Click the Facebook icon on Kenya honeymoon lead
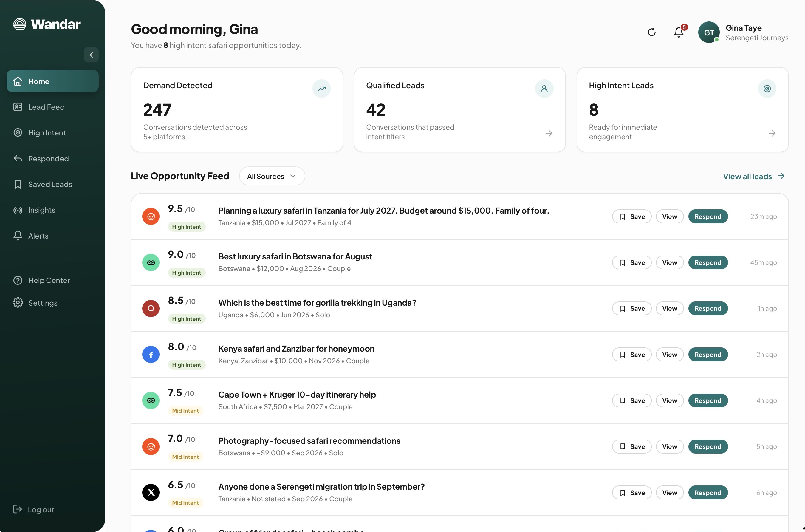Screen dimensions: 805x532 (x=151, y=355)
